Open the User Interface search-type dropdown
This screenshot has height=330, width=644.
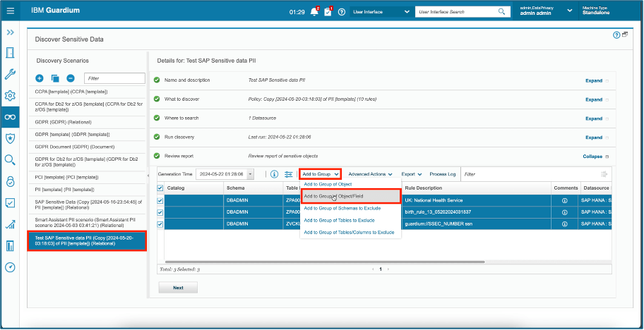381,12
